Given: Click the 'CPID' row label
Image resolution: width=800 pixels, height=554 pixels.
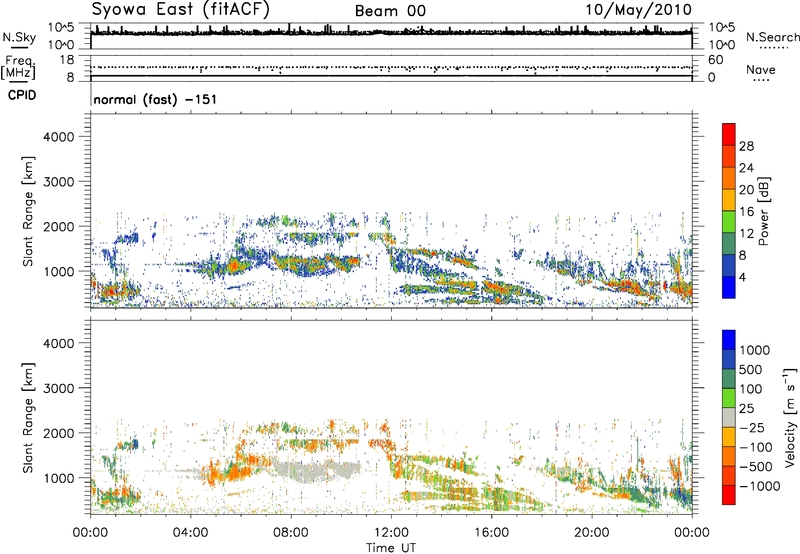Looking at the screenshot, I should pos(22,95).
